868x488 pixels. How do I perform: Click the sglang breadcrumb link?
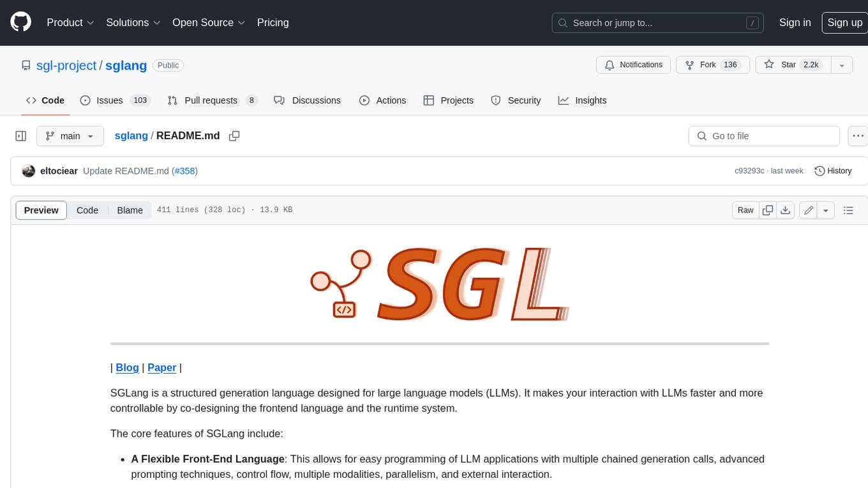[x=131, y=136]
